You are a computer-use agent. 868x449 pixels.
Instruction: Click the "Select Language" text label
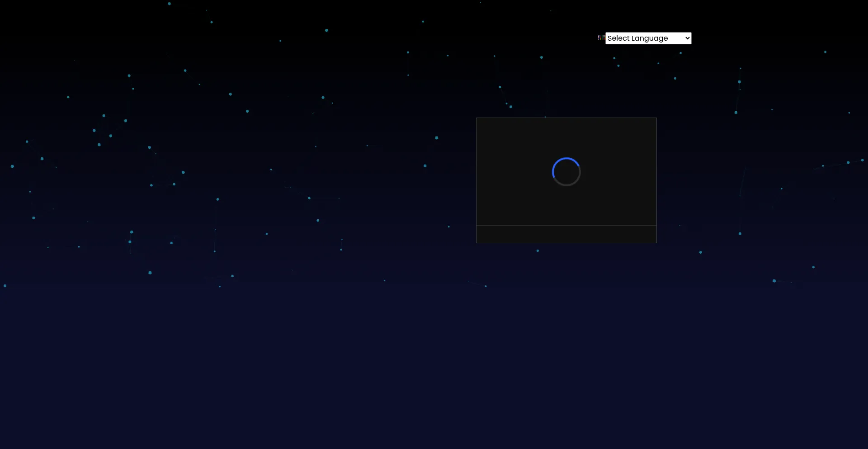click(637, 38)
